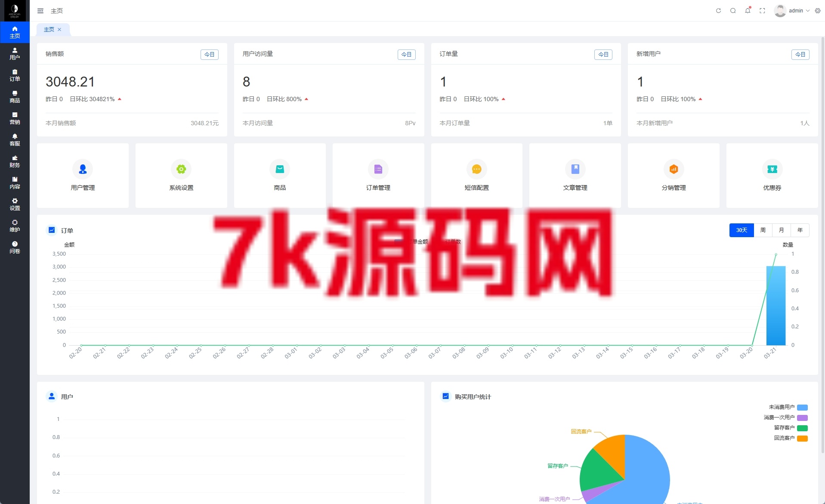Click the American Dream logo
Image resolution: width=825 pixels, height=504 pixels.
pyautogui.click(x=15, y=11)
